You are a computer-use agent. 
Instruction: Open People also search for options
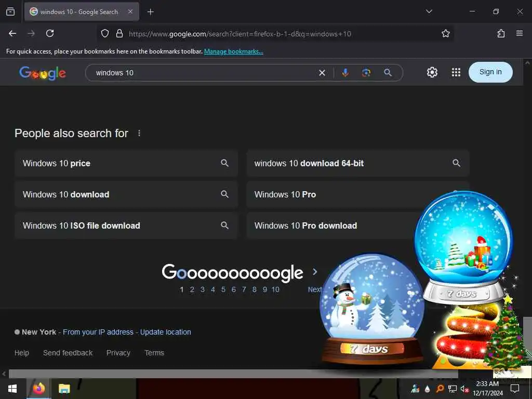(x=139, y=134)
